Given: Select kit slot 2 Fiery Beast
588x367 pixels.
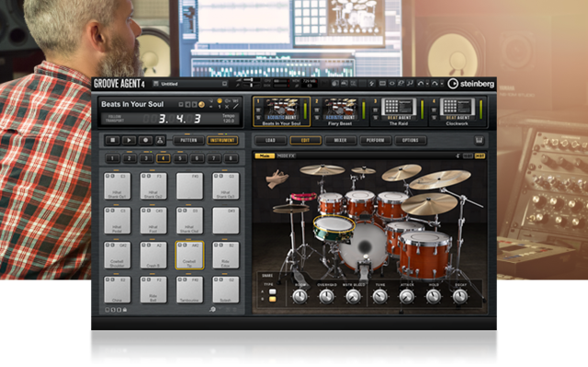Looking at the screenshot, I should (x=340, y=111).
